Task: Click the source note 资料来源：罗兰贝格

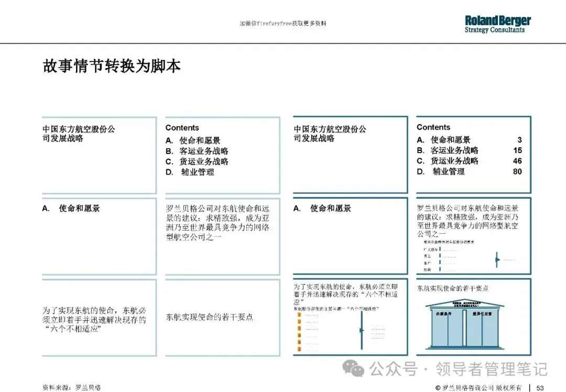Action: tap(71, 388)
